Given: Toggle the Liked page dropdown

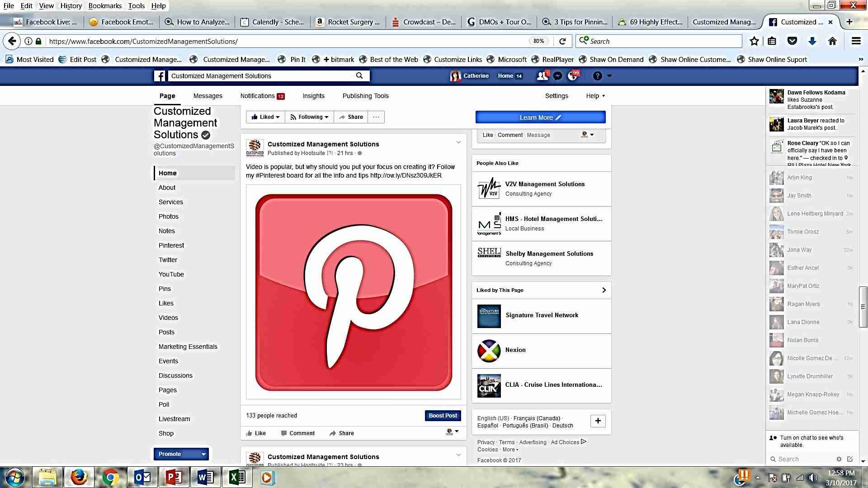Looking at the screenshot, I should 265,117.
